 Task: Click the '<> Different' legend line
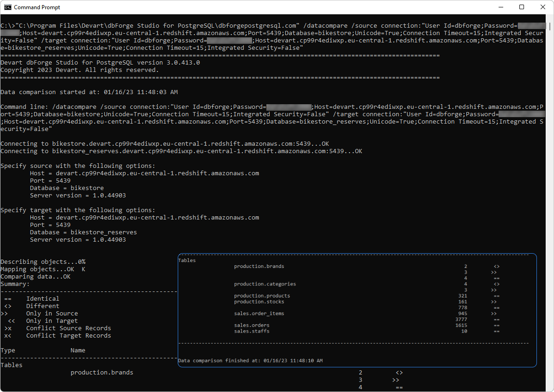pos(32,306)
